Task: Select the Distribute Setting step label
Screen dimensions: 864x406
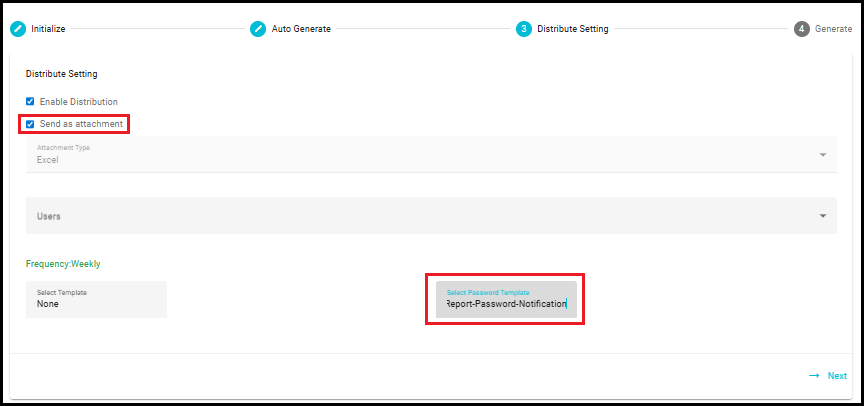Action: point(573,29)
